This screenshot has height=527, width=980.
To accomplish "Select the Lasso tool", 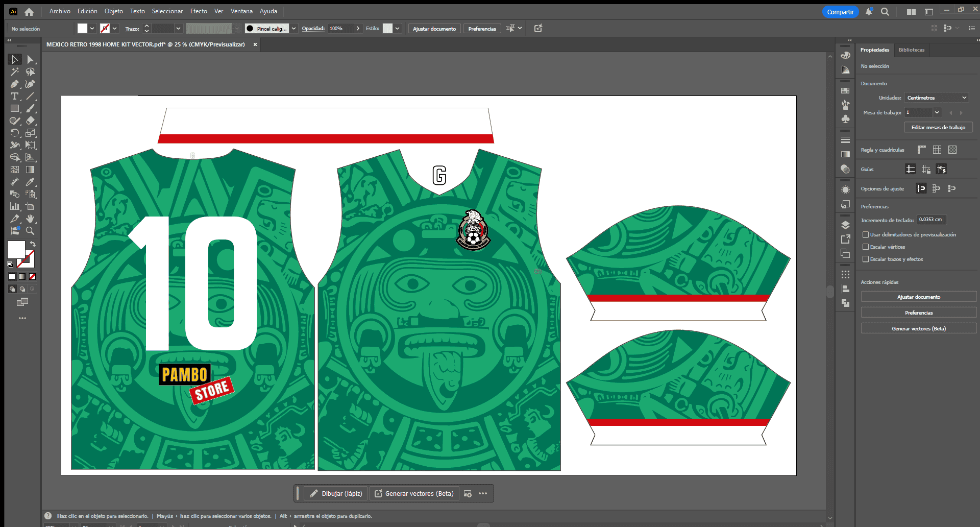I will 31,72.
